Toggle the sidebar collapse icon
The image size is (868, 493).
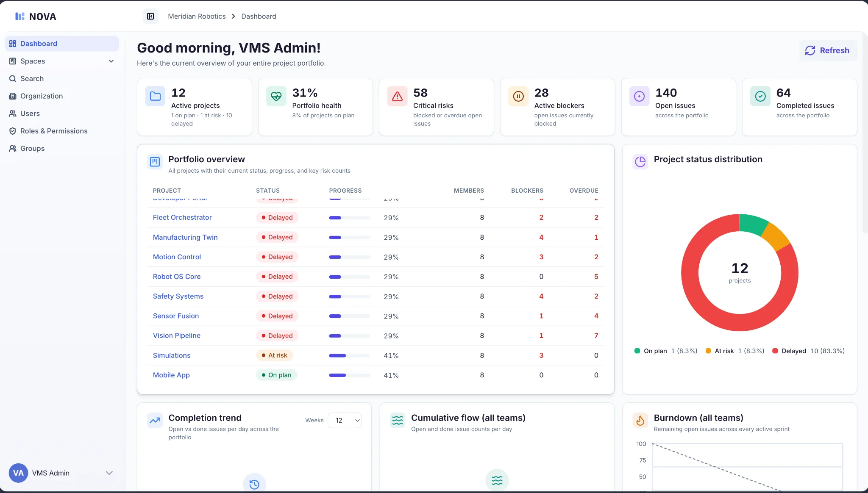click(x=150, y=16)
